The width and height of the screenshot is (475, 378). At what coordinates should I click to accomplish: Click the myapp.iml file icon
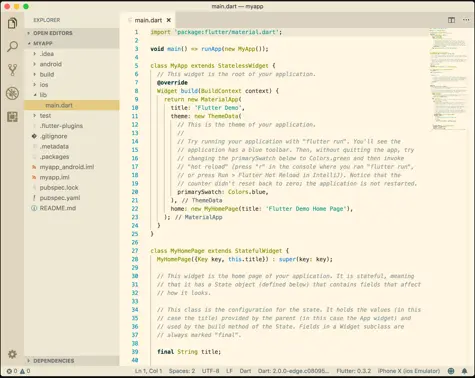click(x=34, y=177)
